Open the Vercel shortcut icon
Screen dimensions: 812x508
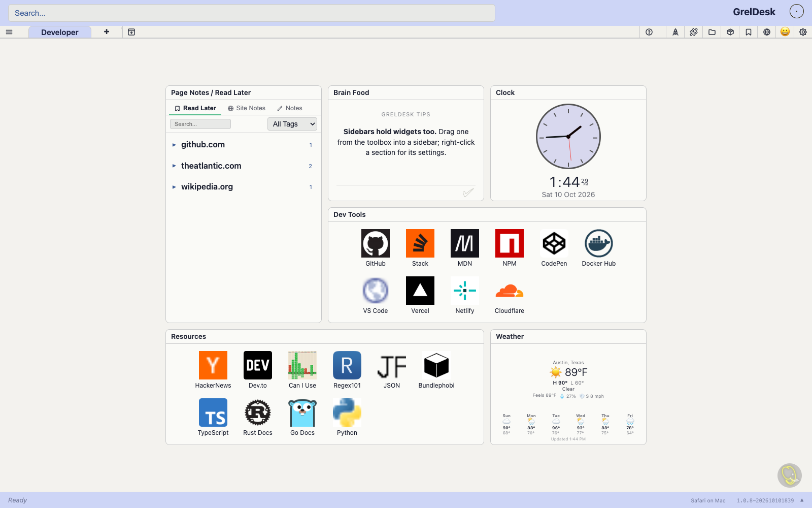tap(420, 291)
